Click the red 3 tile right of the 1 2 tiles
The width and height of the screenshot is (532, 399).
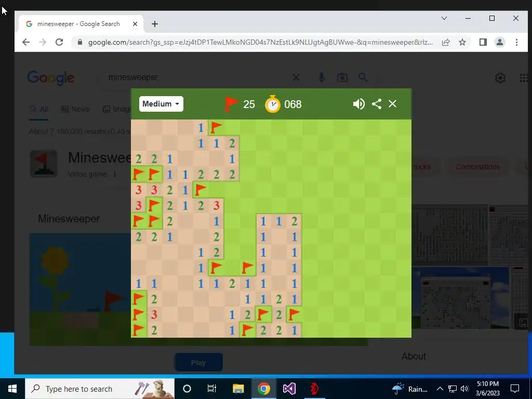(216, 205)
